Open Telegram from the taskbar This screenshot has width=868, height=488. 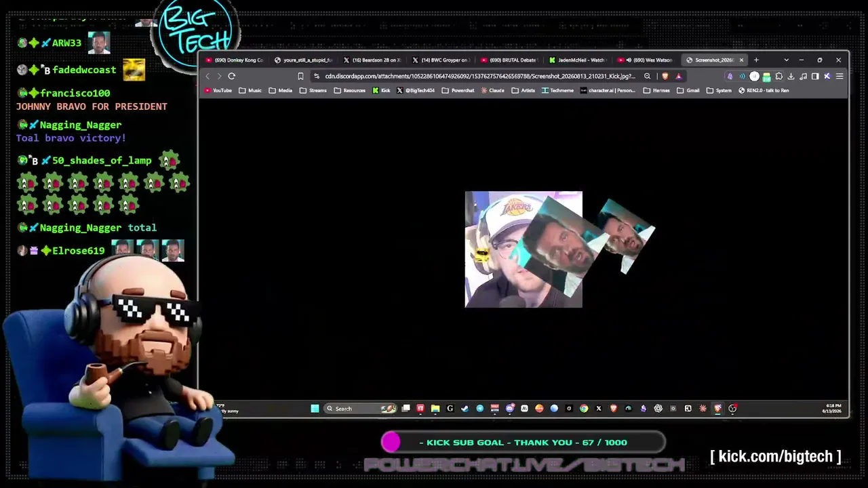coord(479,408)
